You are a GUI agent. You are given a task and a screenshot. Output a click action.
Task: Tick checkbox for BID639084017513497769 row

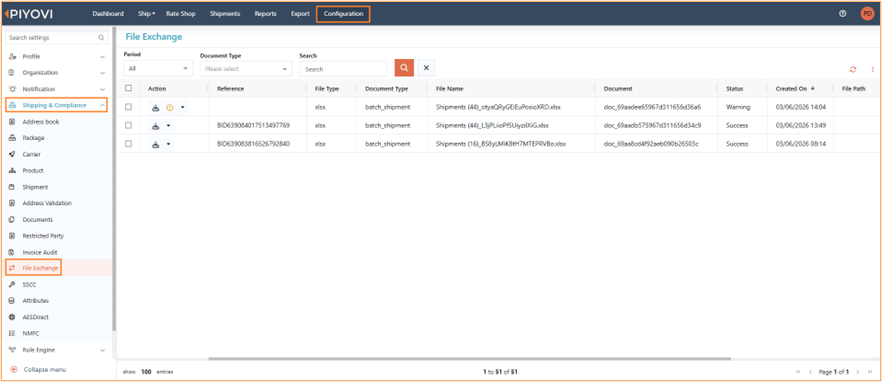(128, 125)
